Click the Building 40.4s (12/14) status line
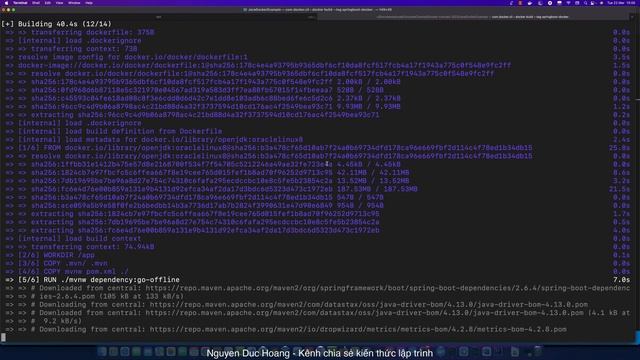640x360 pixels. [56, 24]
